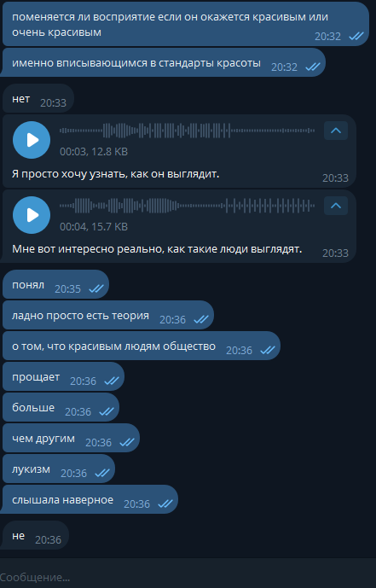This screenshot has width=376, height=588.
Task: Collapse transcript of the 15.7 KB voice message
Action: tap(336, 206)
